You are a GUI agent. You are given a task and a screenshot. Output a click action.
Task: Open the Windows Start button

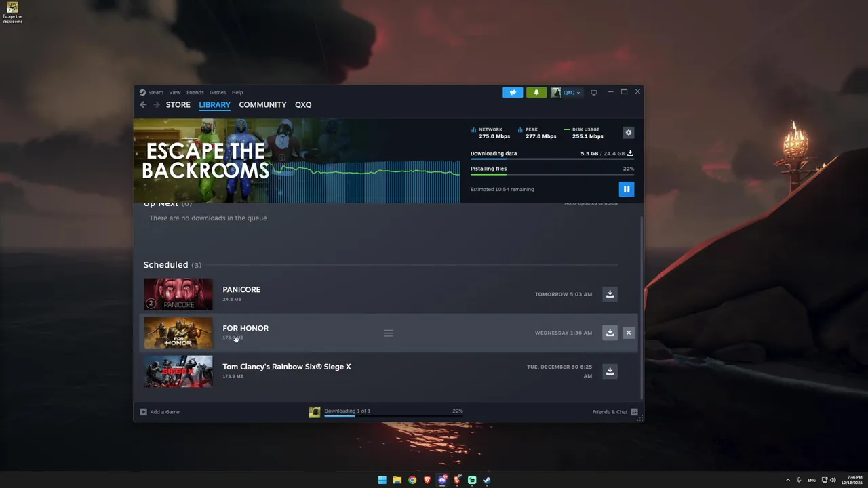[382, 480]
